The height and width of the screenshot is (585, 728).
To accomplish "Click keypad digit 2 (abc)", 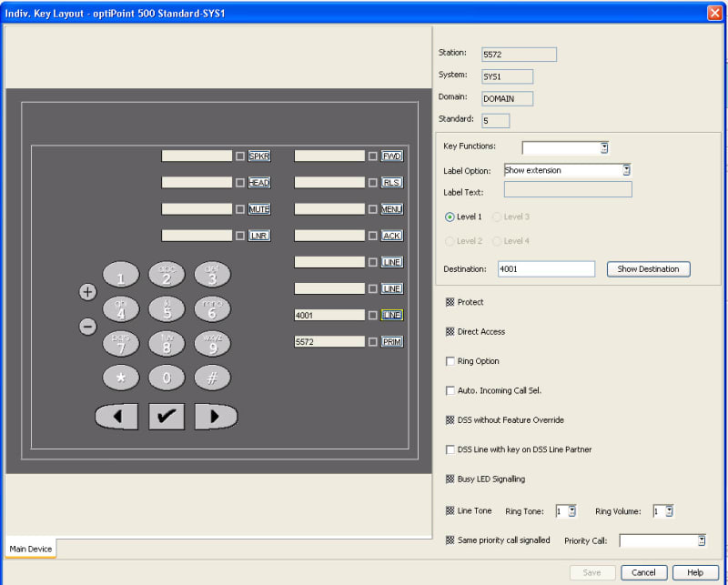I will 167,275.
